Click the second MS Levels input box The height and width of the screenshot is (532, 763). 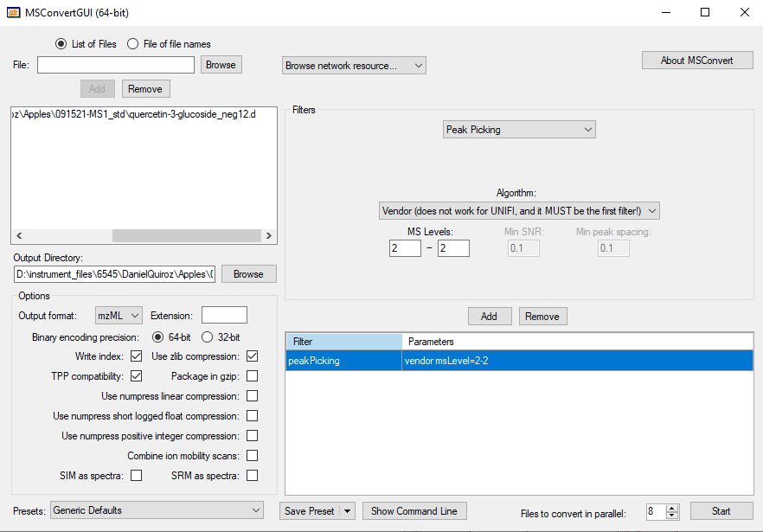coord(453,248)
